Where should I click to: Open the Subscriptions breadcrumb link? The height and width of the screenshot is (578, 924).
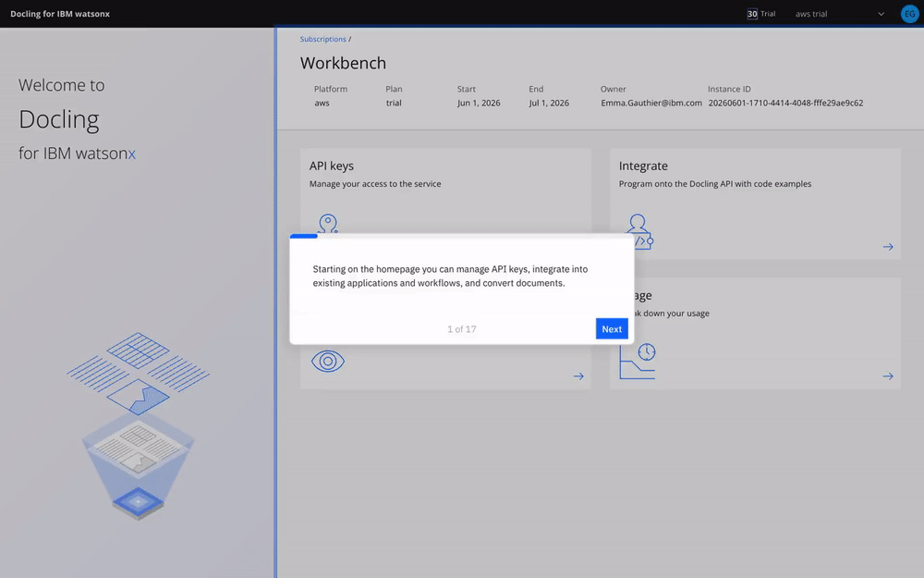click(x=322, y=39)
